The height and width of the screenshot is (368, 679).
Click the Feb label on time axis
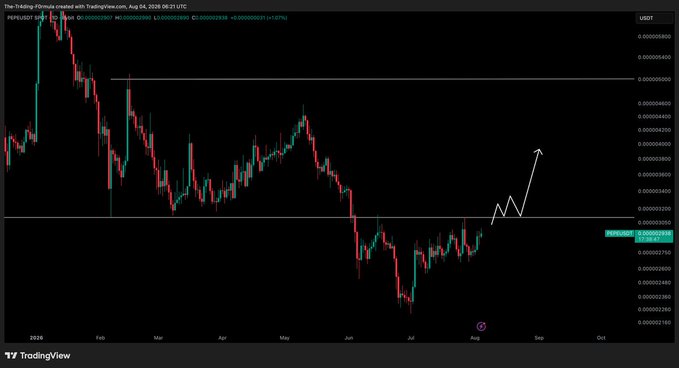point(100,338)
